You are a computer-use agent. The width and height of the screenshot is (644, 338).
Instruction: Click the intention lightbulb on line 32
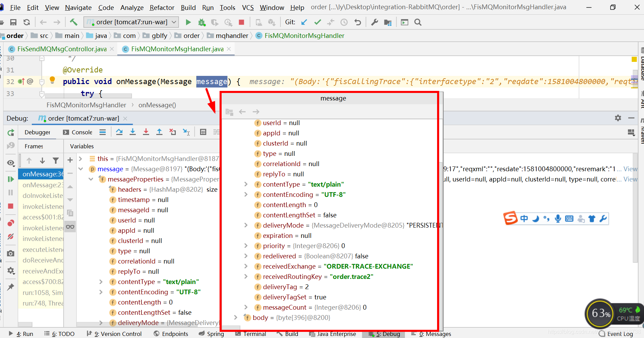tap(52, 80)
